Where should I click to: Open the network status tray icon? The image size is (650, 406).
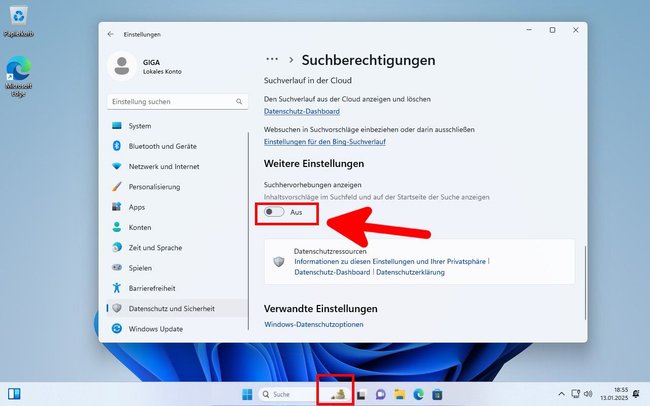point(575,394)
